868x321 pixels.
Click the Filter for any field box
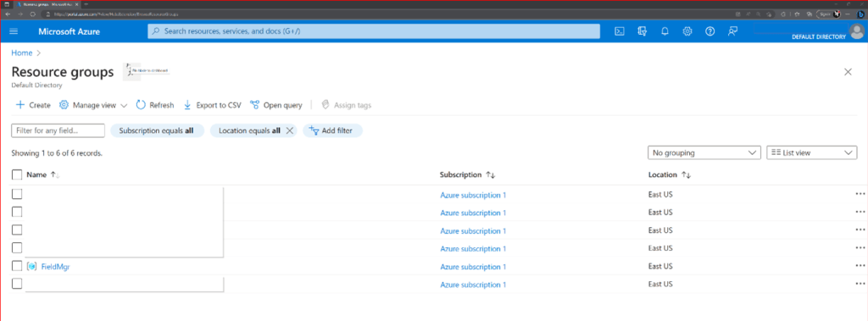tap(58, 130)
